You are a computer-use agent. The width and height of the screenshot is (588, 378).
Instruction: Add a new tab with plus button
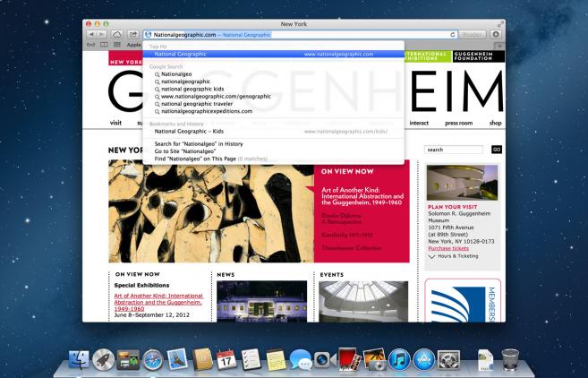click(499, 46)
